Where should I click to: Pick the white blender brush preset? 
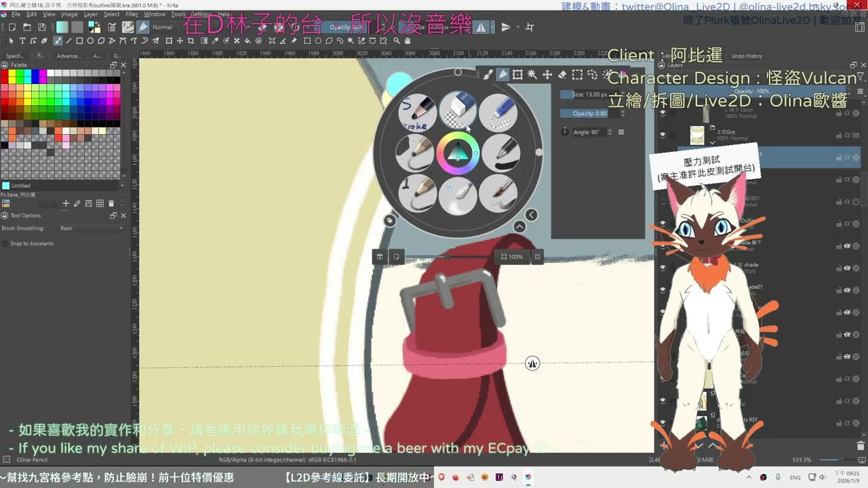tap(458, 196)
